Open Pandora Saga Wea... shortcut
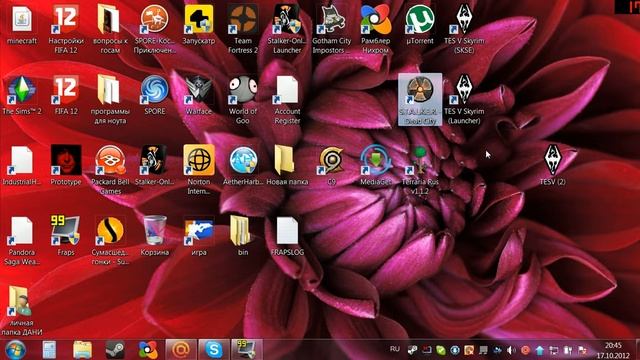Viewport: 640px width, 360px height. pyautogui.click(x=22, y=241)
